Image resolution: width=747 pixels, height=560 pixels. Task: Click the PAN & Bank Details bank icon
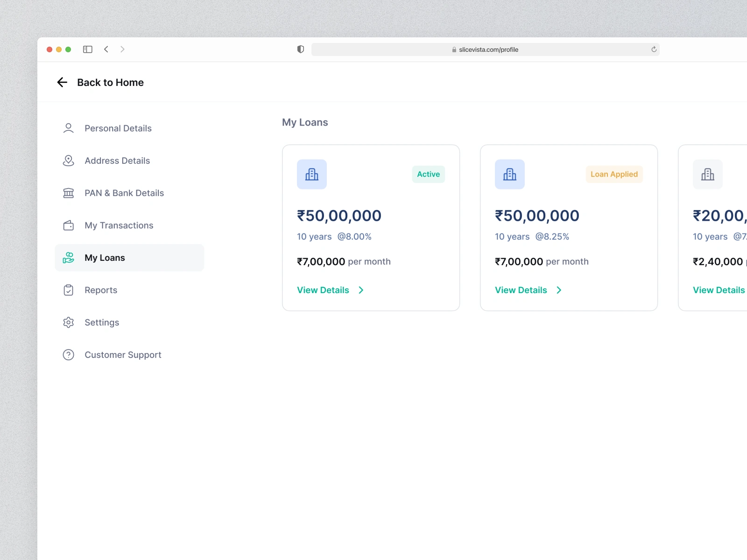click(69, 193)
